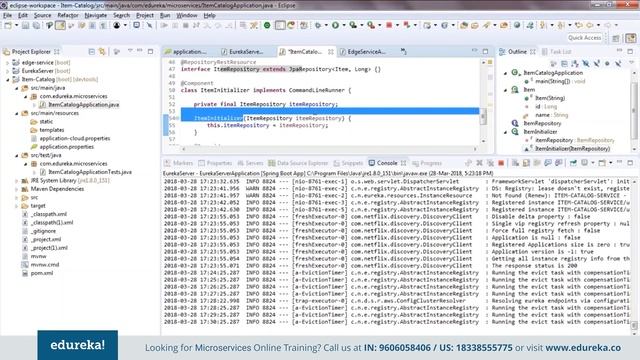Open the Servers tab in the bottom panel
The image size is (640, 360).
[250, 163]
